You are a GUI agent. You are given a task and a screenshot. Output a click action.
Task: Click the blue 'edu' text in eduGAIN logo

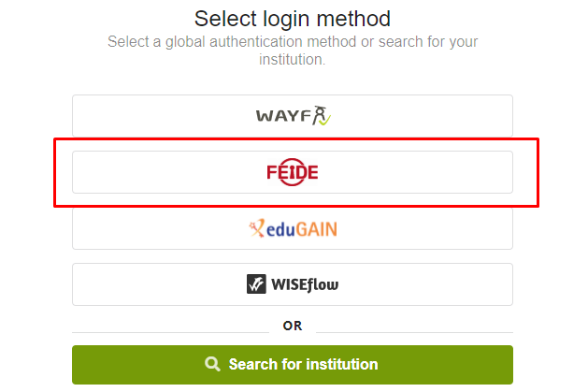pos(280,229)
